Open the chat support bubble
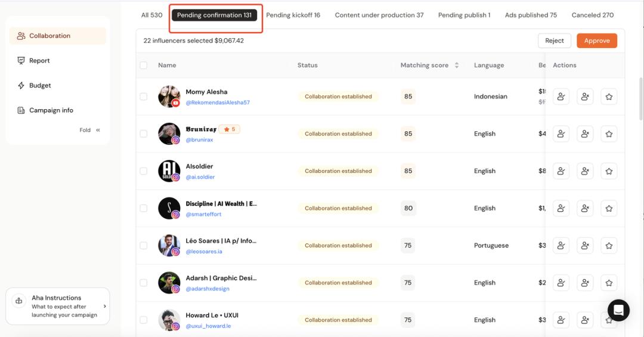The height and width of the screenshot is (337, 644). 618,310
